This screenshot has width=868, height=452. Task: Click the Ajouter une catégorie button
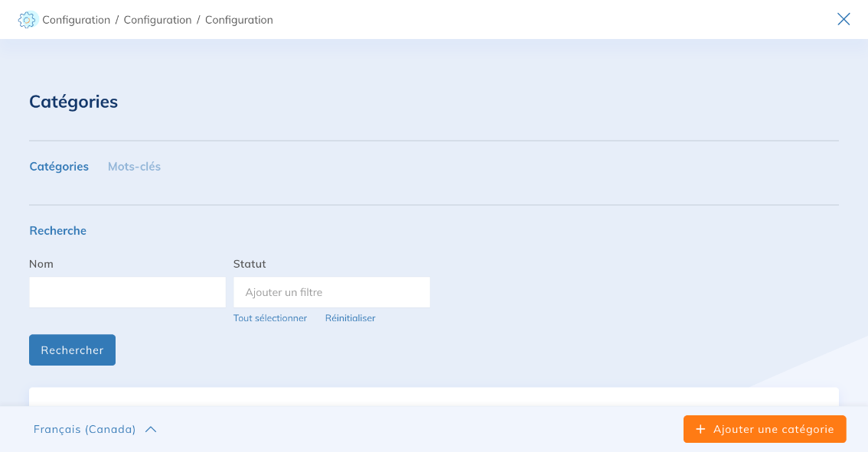tap(765, 429)
